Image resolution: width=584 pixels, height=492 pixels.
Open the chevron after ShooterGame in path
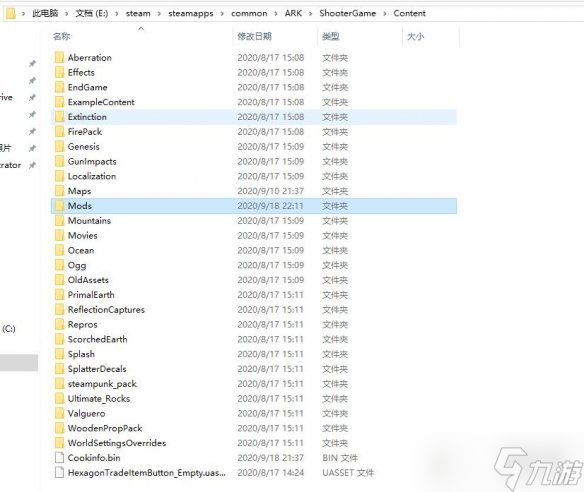coord(385,14)
